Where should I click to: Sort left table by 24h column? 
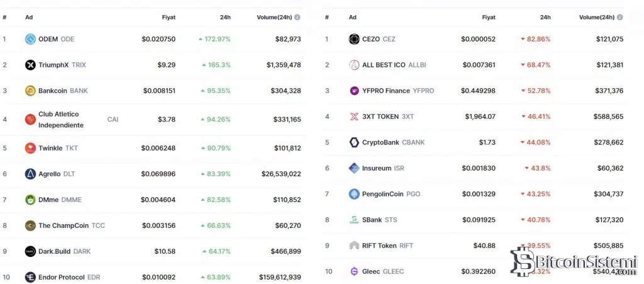tap(225, 18)
